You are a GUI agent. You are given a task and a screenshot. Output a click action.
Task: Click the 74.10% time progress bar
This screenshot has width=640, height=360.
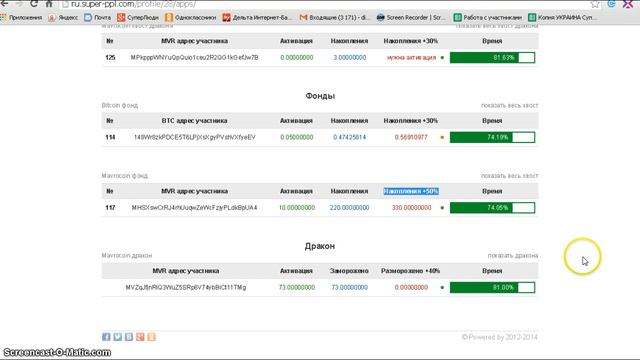492,137
